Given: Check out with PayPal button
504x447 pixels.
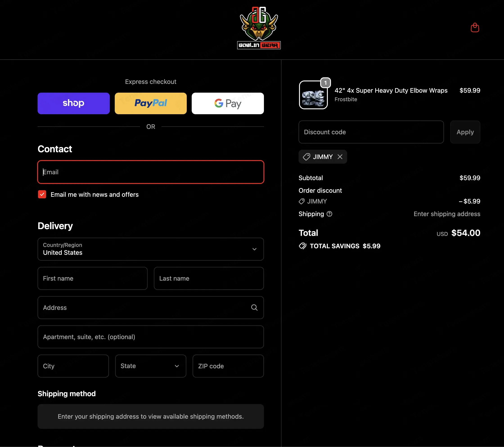Looking at the screenshot, I should point(151,103).
